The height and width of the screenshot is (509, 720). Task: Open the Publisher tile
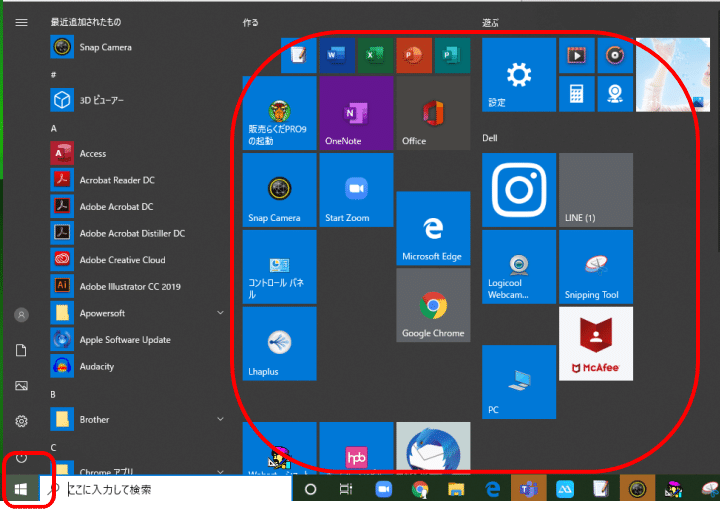coord(452,56)
